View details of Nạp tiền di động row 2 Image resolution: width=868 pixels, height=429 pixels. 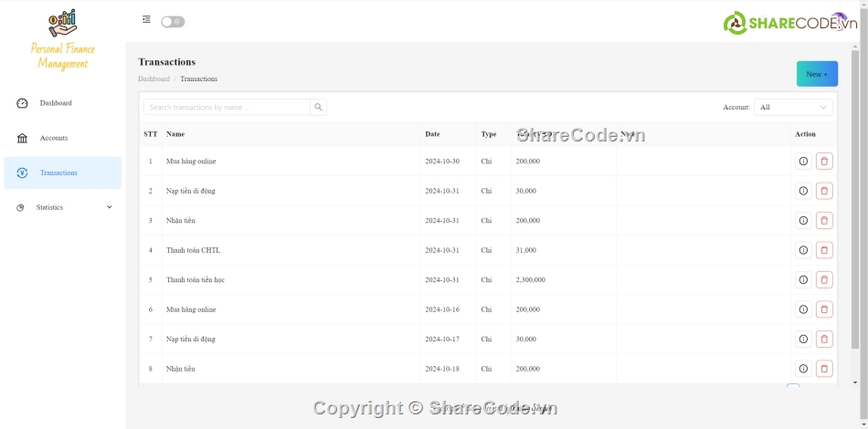(803, 191)
